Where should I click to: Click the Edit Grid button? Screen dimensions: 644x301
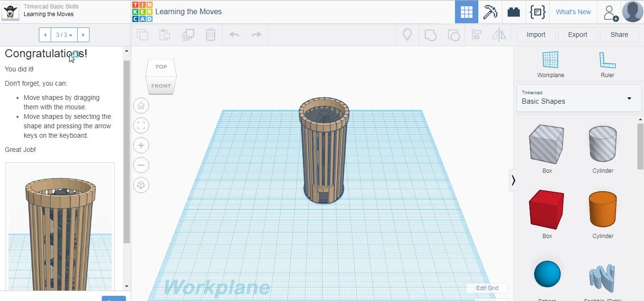click(487, 288)
